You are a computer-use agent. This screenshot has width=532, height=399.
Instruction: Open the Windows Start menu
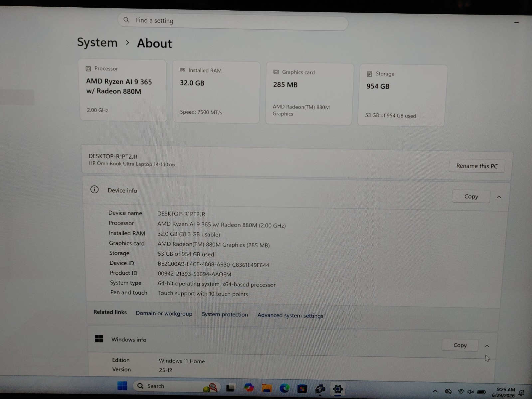pyautogui.click(x=122, y=386)
